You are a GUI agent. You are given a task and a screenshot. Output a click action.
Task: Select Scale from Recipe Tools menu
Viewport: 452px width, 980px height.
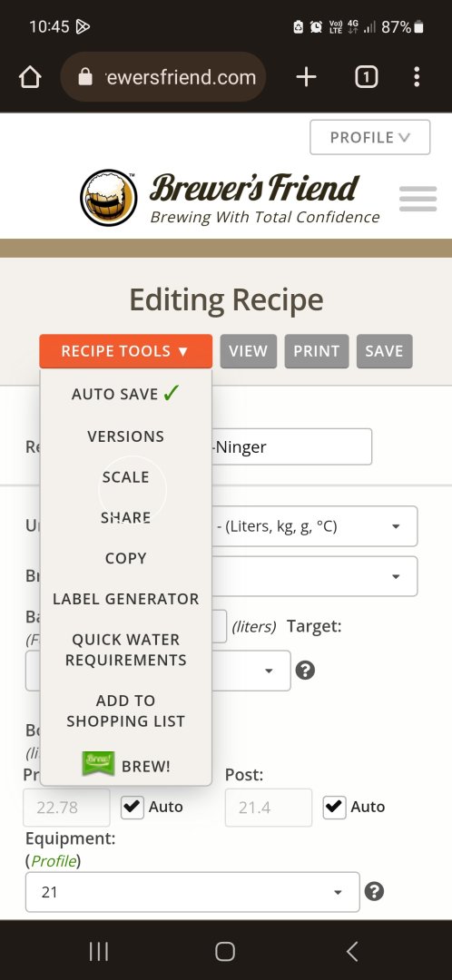125,477
